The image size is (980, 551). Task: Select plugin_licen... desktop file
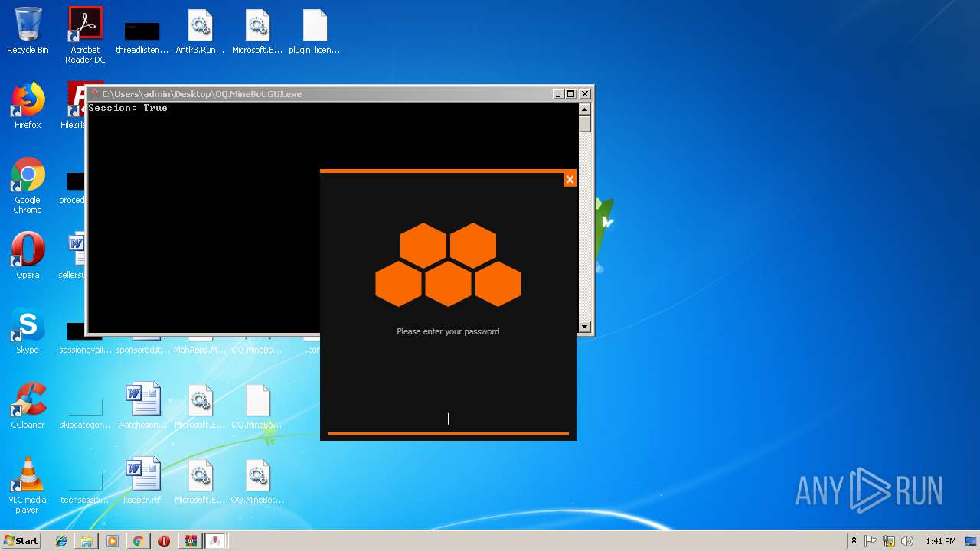[314, 31]
